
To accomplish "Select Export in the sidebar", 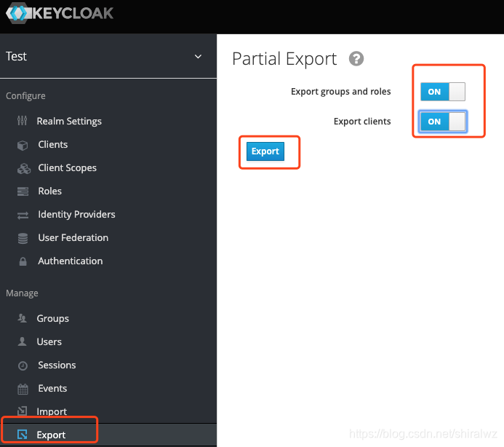I will [51, 435].
